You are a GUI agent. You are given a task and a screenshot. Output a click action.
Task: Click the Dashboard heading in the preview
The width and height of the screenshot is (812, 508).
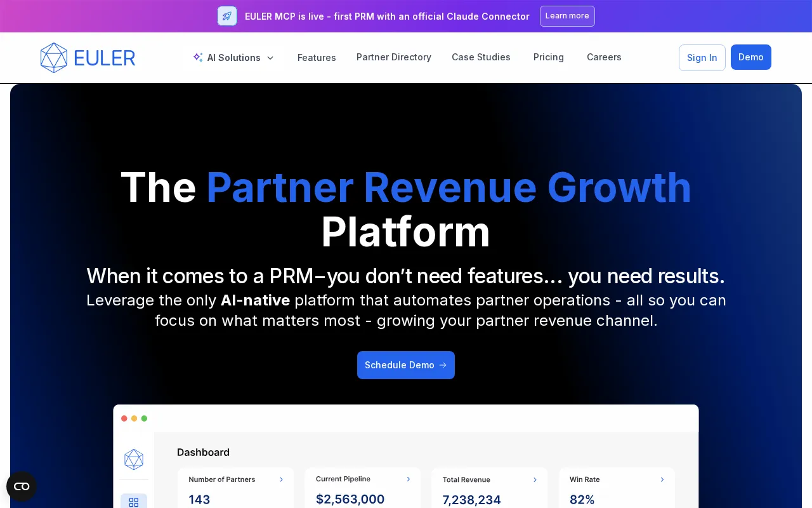pyautogui.click(x=203, y=452)
